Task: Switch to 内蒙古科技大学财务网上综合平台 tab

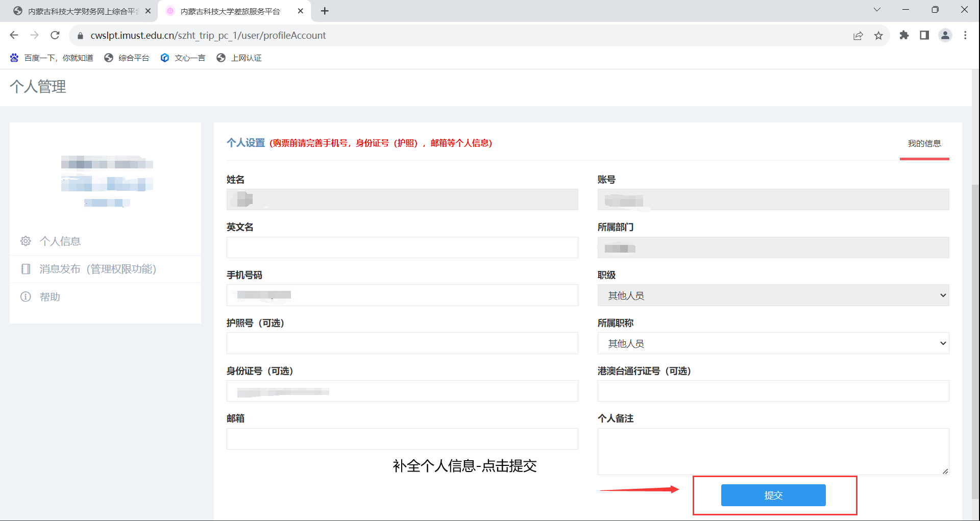Action: click(x=82, y=11)
